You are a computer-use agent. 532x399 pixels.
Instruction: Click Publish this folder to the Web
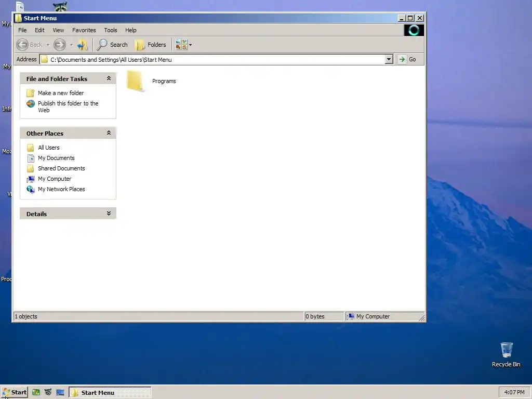[x=68, y=107]
